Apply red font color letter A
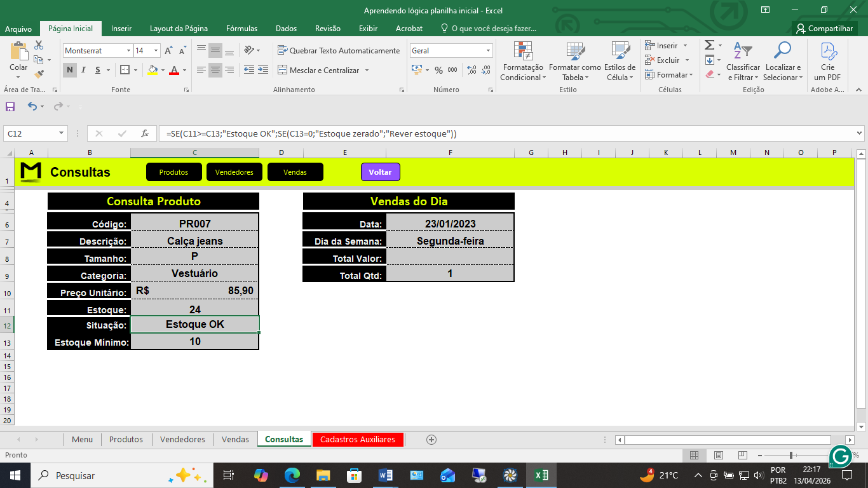868x488 pixels. tap(174, 70)
